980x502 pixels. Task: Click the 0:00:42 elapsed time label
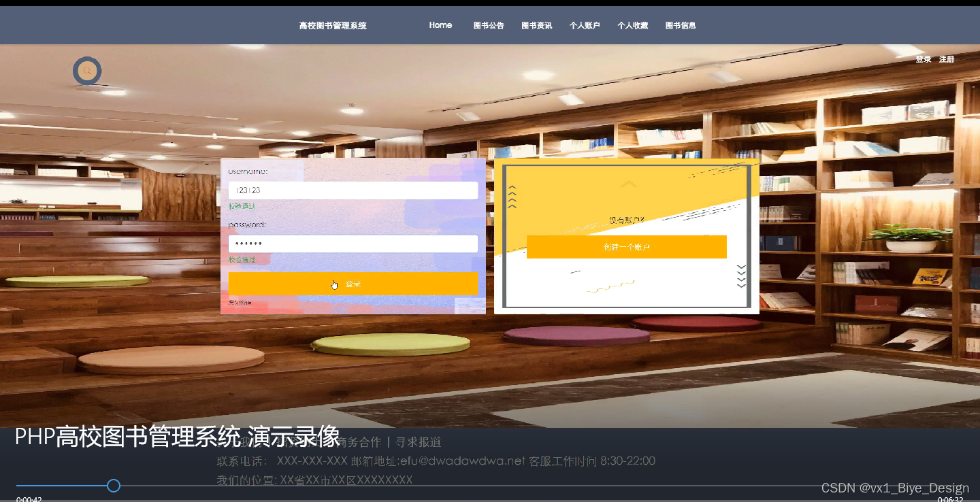click(29, 499)
